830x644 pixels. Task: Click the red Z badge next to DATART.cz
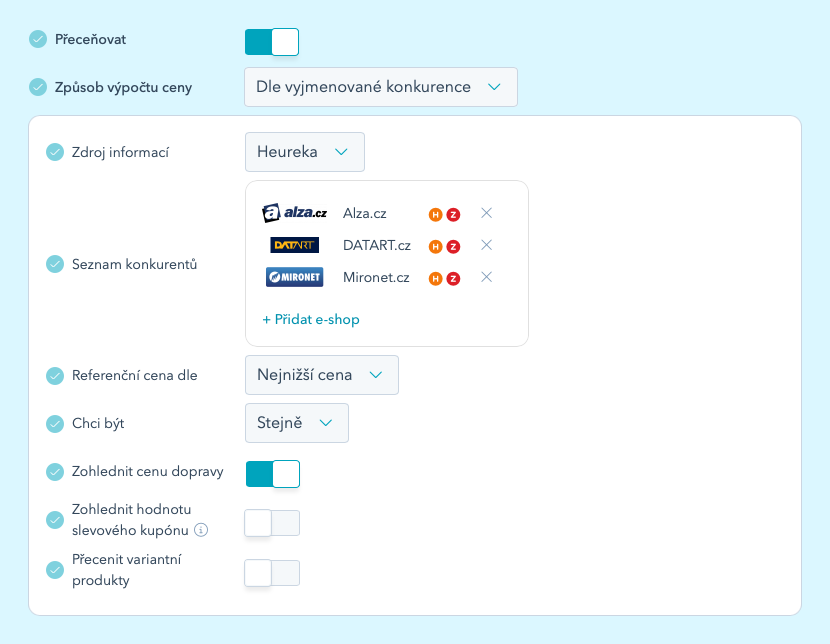point(453,247)
